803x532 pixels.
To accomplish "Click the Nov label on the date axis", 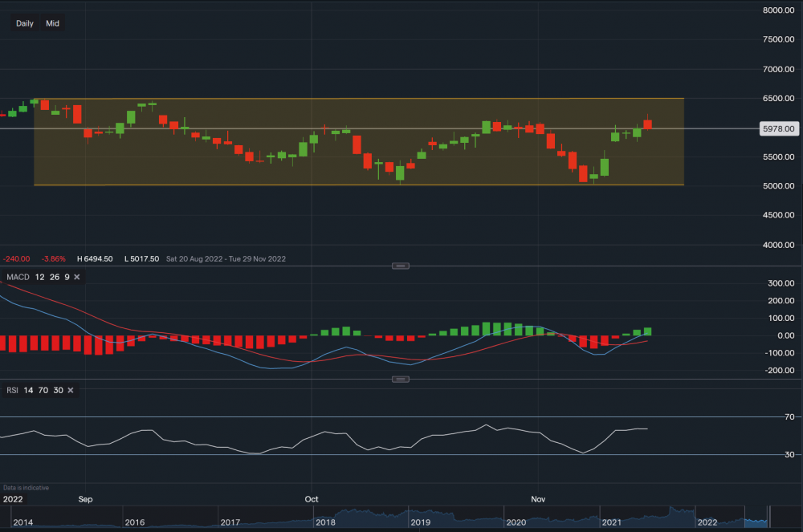I will click(538, 499).
